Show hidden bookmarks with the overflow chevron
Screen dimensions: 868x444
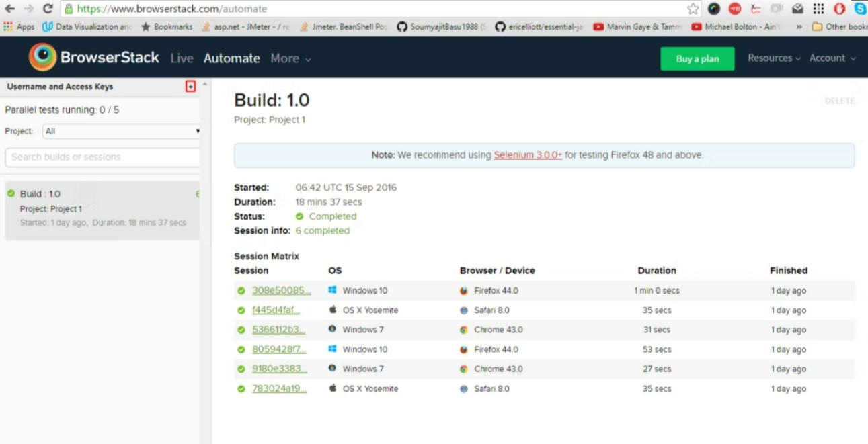click(799, 27)
